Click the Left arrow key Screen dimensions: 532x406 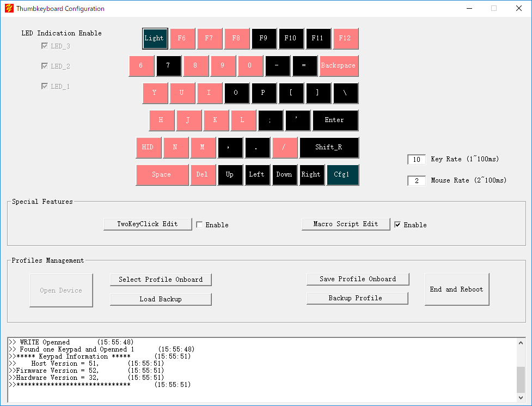(258, 175)
